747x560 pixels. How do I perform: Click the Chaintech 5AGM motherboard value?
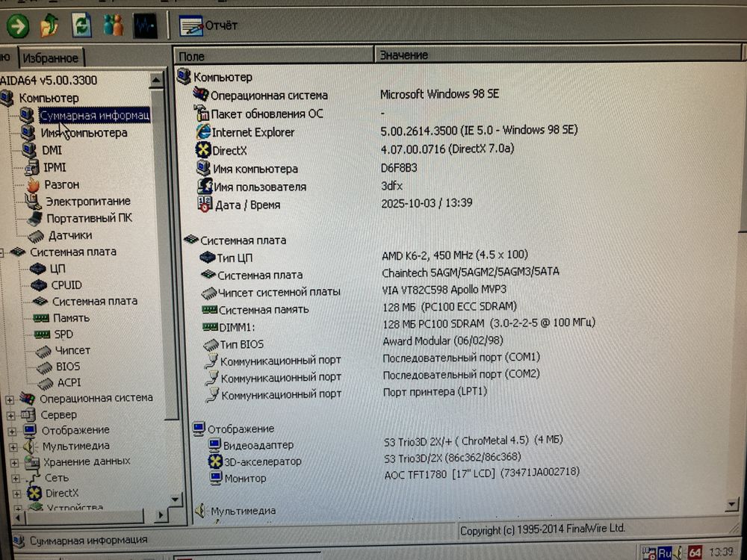pyautogui.click(x=470, y=273)
